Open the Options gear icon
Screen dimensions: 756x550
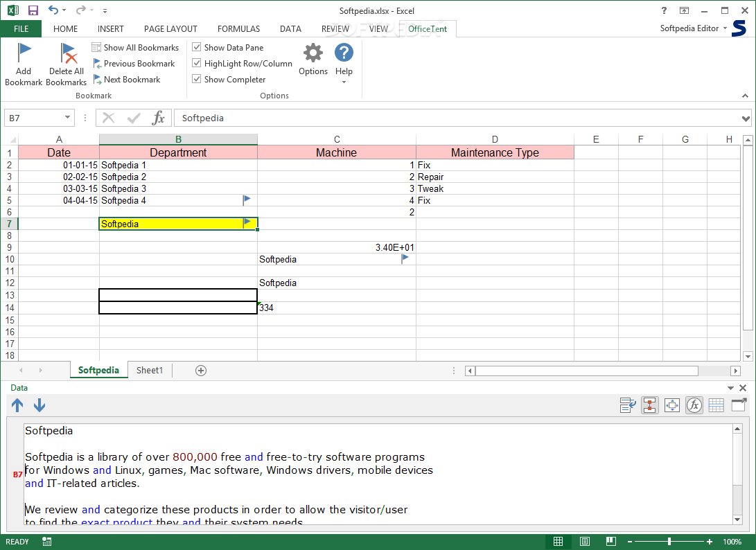tap(313, 53)
